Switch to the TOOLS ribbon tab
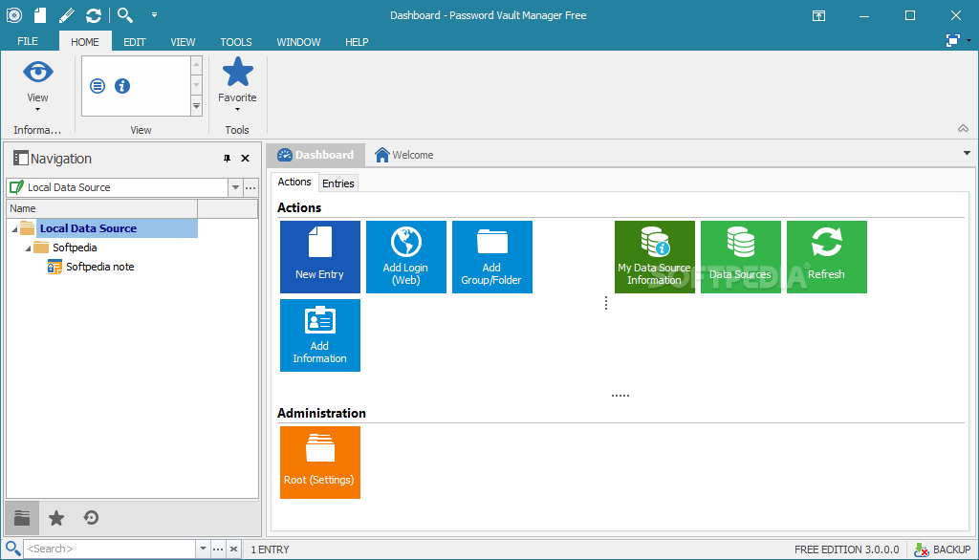Screen dimensions: 979x560 pos(236,42)
